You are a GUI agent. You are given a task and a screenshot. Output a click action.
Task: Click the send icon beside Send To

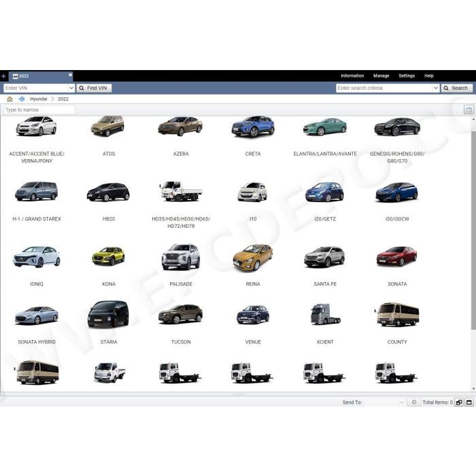pyautogui.click(x=413, y=403)
